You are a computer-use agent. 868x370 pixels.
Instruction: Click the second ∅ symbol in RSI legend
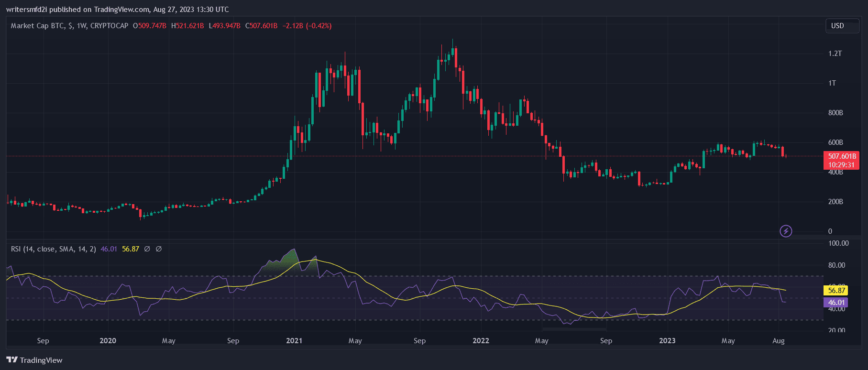point(159,249)
